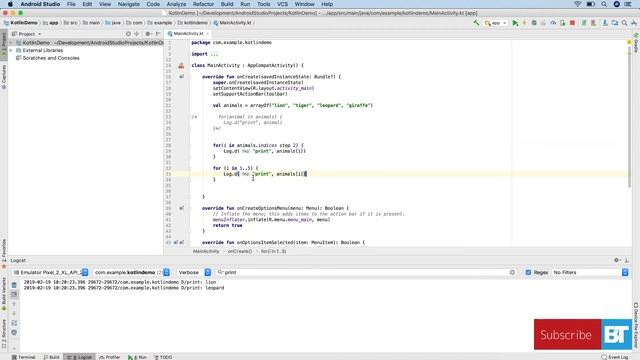The height and width of the screenshot is (360, 640).
Task: Open the Event Log button
Action: pos(615,357)
